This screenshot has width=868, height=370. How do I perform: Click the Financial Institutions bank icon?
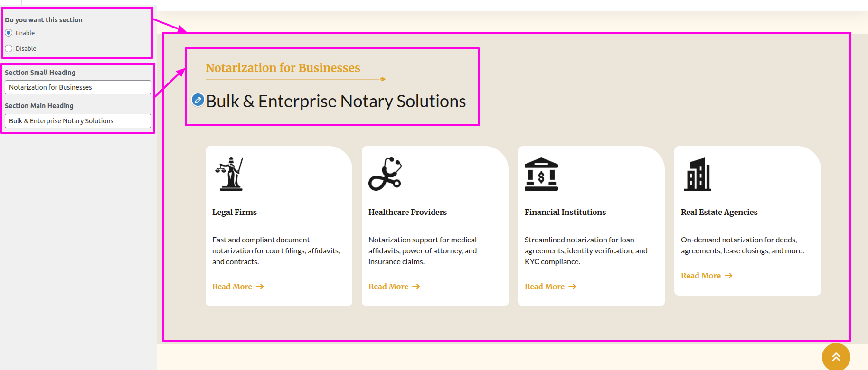click(541, 174)
